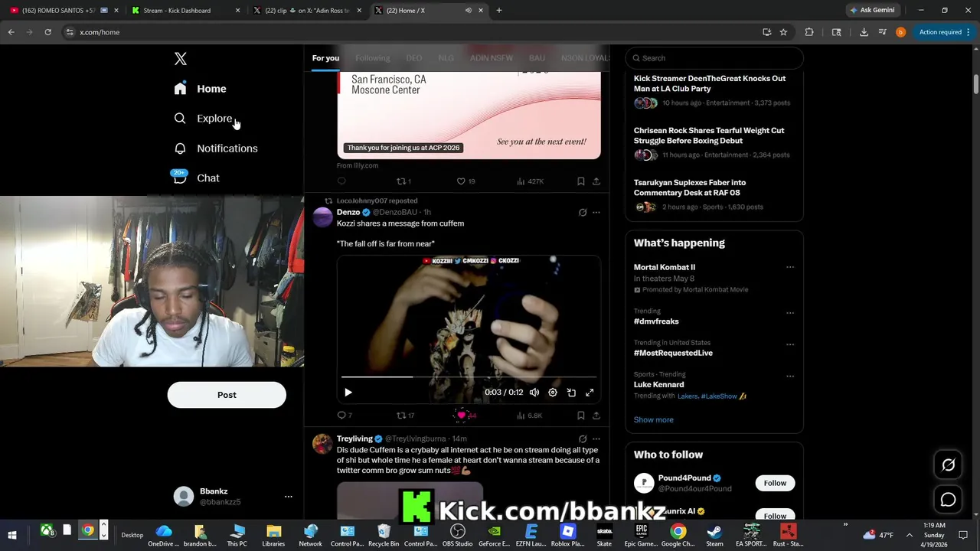The height and width of the screenshot is (551, 980).
Task: Reply to Denzo's post with 7 replies
Action: (x=345, y=416)
